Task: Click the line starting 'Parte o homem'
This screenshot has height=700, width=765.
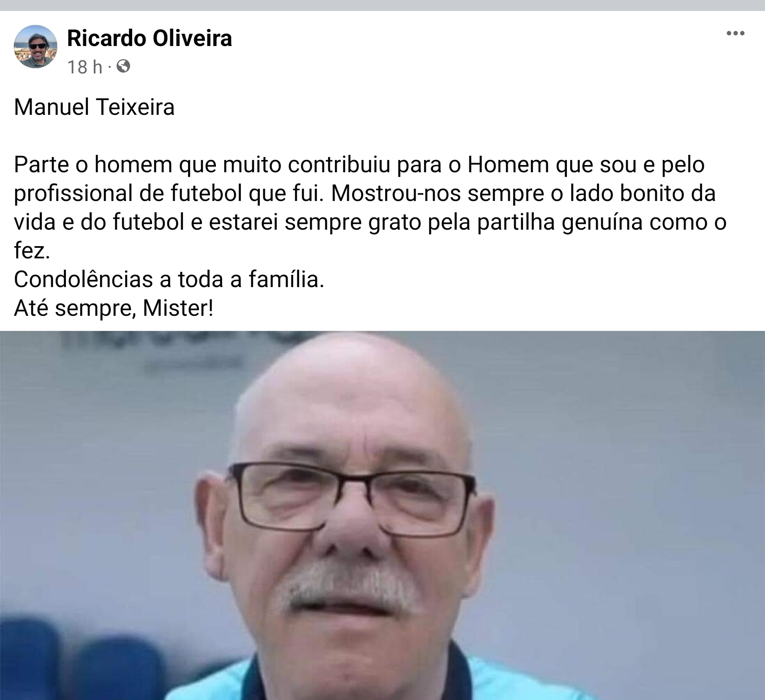Action: pyautogui.click(x=359, y=165)
